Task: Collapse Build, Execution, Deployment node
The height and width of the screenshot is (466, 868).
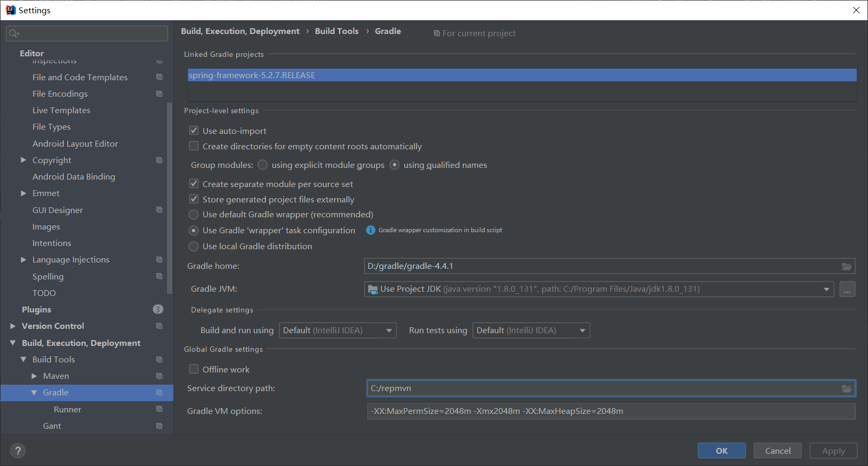Action: (13, 343)
